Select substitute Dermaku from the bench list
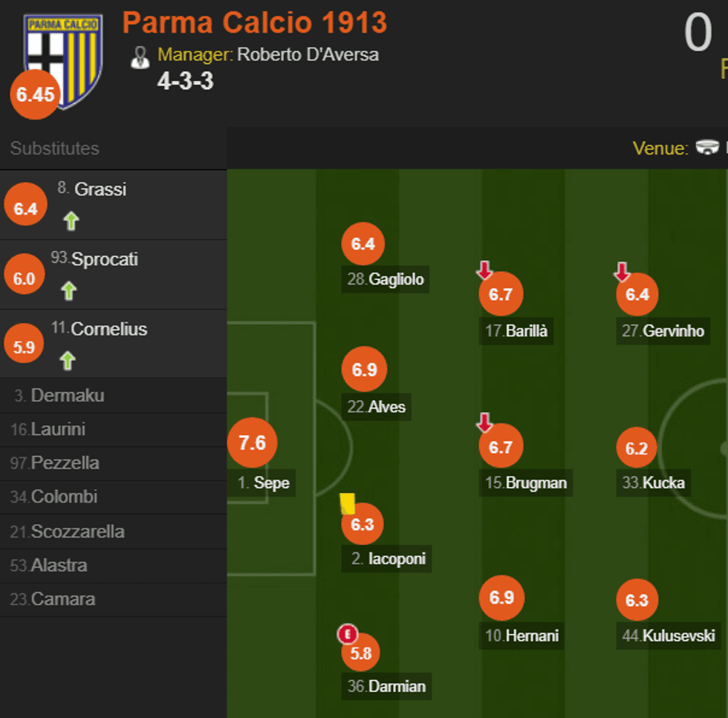 tap(67, 396)
